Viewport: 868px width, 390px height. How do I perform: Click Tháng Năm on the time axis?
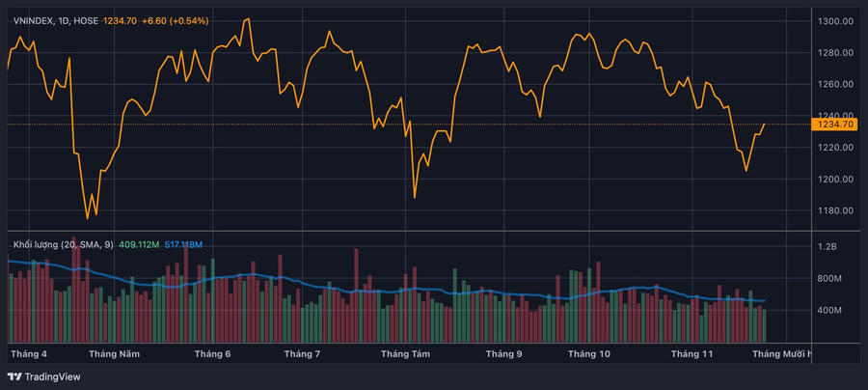[x=114, y=354]
